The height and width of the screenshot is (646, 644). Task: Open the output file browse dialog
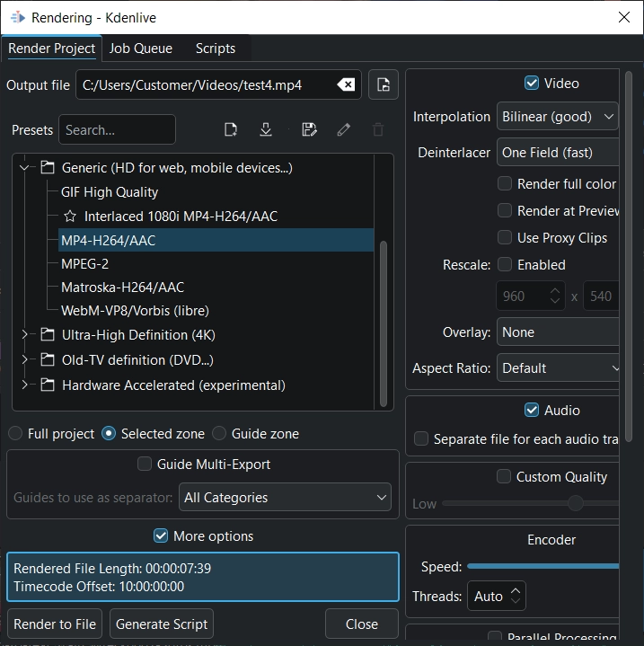click(384, 85)
